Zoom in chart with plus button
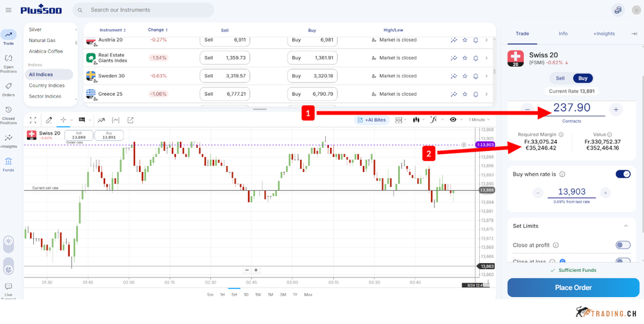Viewport: 644px width, 324px height. coord(256,270)
